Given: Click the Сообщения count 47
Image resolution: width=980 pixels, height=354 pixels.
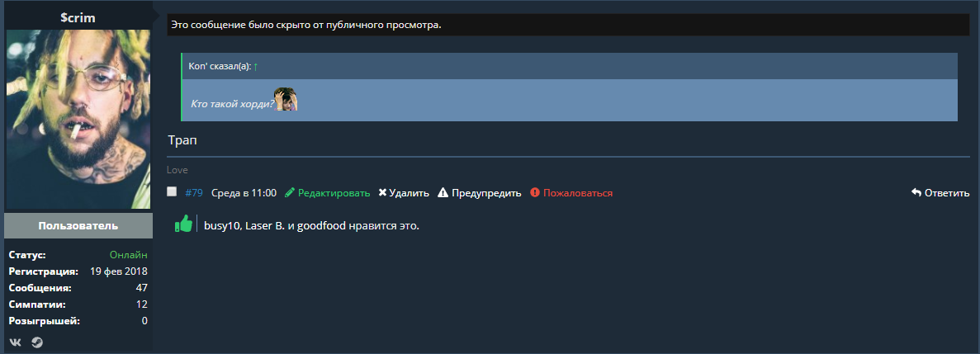Looking at the screenshot, I should (142, 288).
